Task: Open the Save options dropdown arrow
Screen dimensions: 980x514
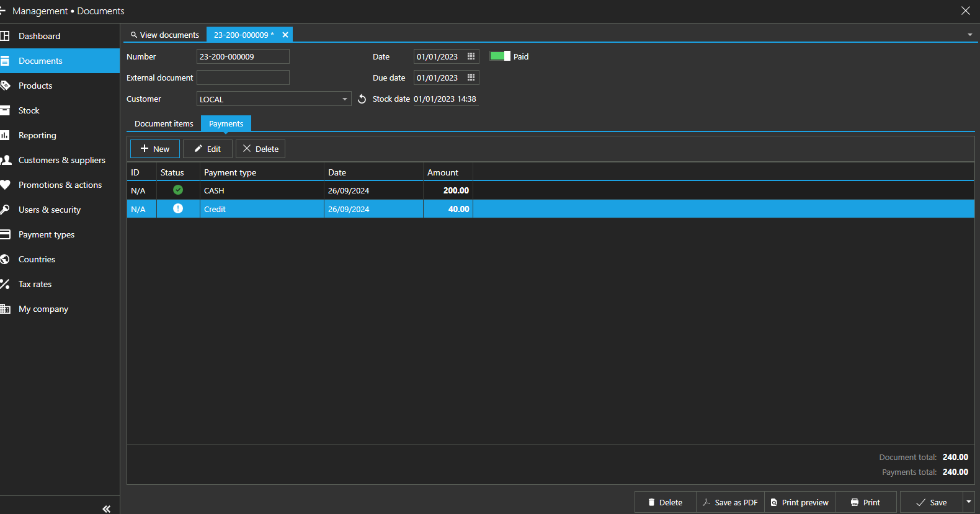Action: pyautogui.click(x=968, y=502)
